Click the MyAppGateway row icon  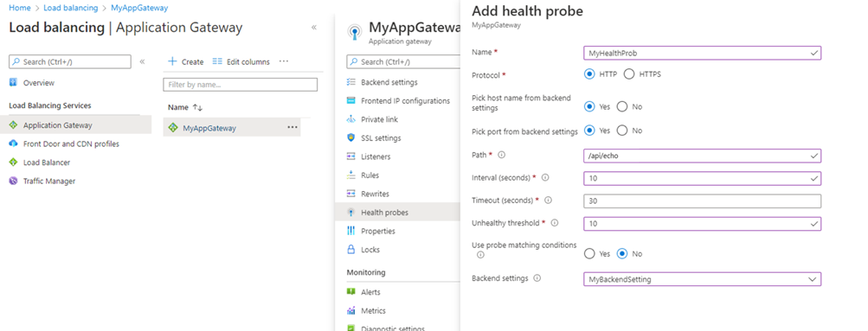click(173, 128)
